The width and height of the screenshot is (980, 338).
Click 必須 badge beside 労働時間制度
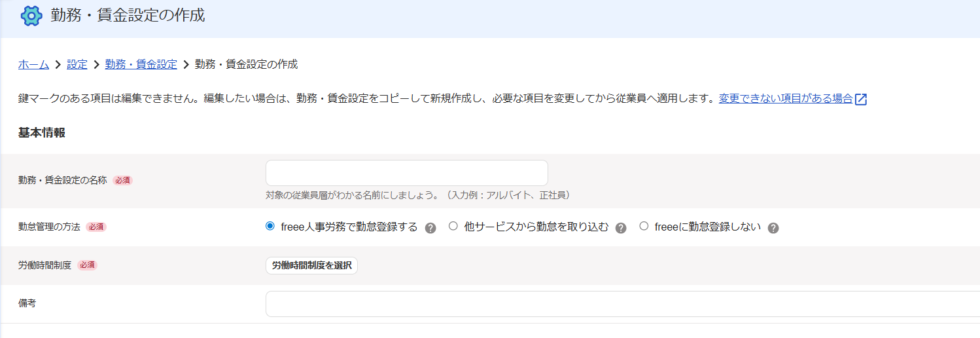coord(87,265)
